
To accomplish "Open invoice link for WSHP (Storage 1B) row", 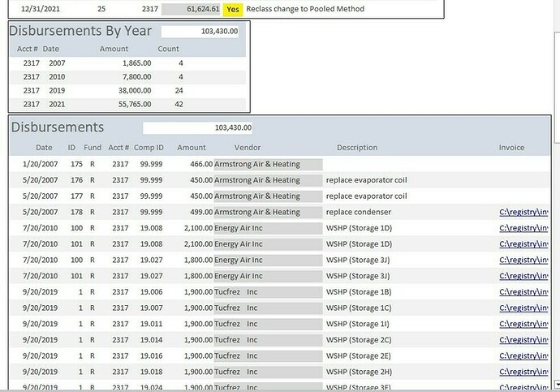I will (523, 292).
